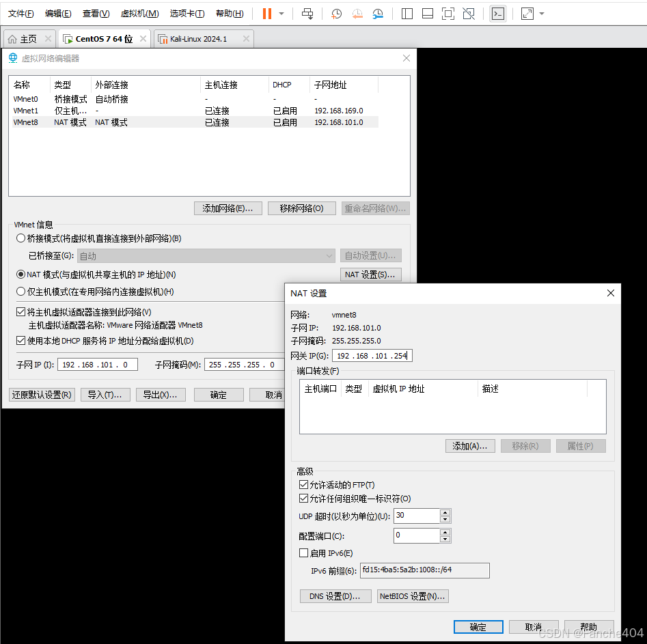Click Send Ctrl+Alt+Del toolbar icon

pos(307,14)
